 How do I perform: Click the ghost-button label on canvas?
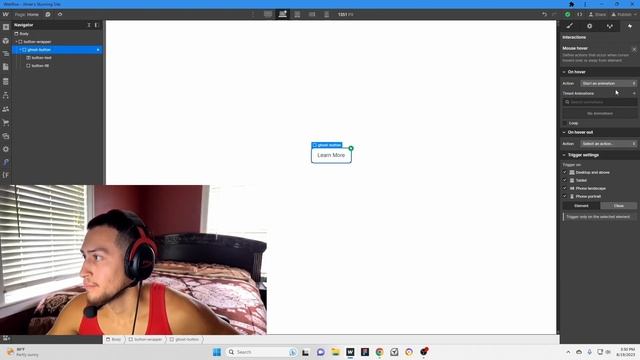click(327, 145)
